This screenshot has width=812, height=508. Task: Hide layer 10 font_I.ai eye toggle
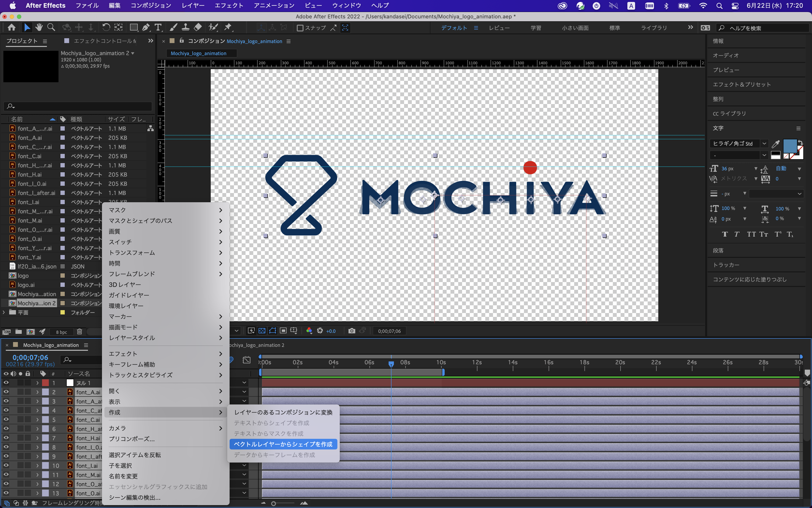[6, 465]
